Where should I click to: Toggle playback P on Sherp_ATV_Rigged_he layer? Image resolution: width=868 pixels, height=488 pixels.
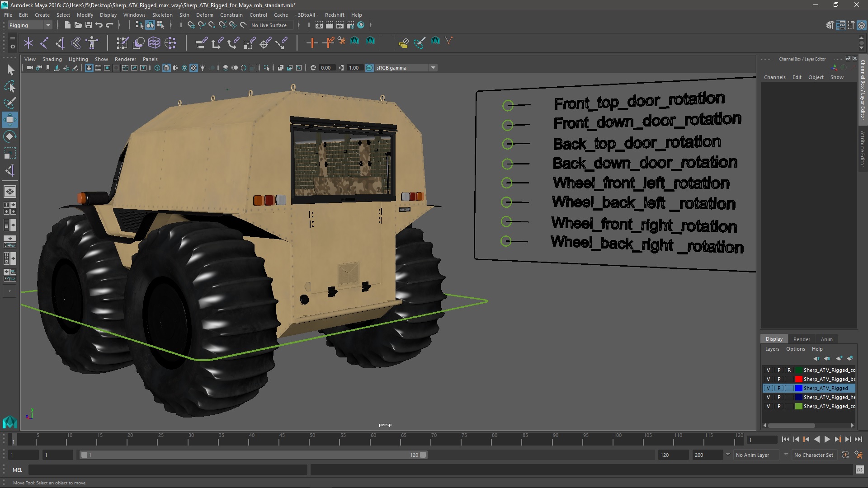(x=779, y=397)
